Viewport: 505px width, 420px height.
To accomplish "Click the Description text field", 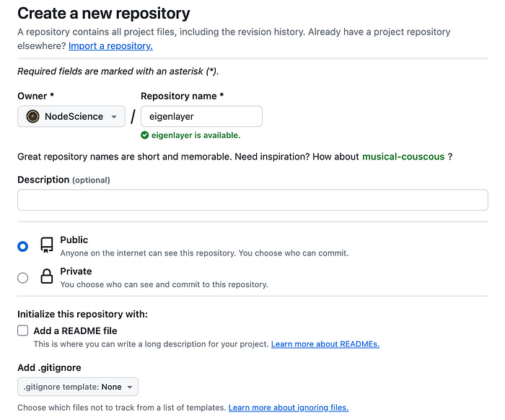I will click(x=252, y=200).
